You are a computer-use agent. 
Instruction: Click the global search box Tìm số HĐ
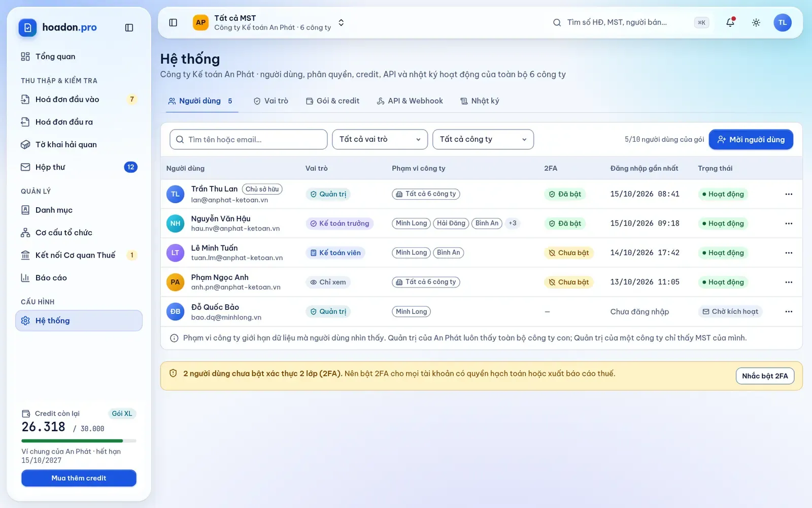point(631,22)
